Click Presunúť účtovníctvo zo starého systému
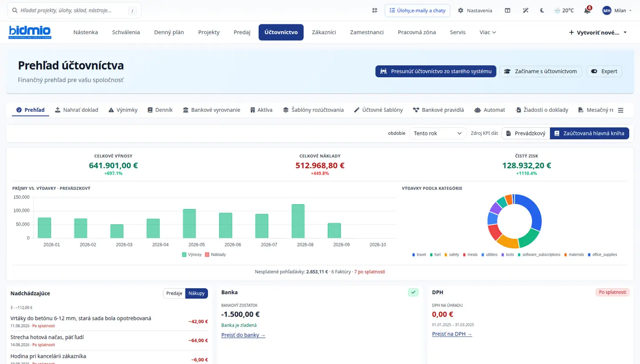The width and height of the screenshot is (640, 364). 436,71
